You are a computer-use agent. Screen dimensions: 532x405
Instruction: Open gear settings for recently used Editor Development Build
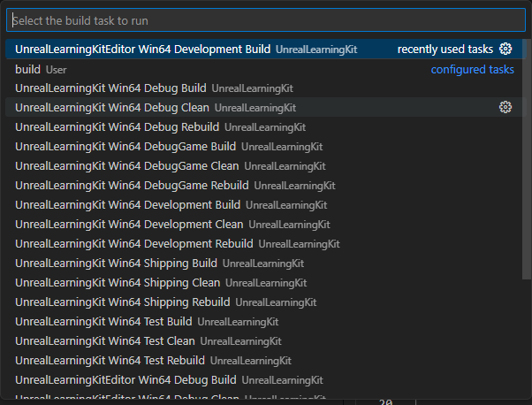(505, 49)
